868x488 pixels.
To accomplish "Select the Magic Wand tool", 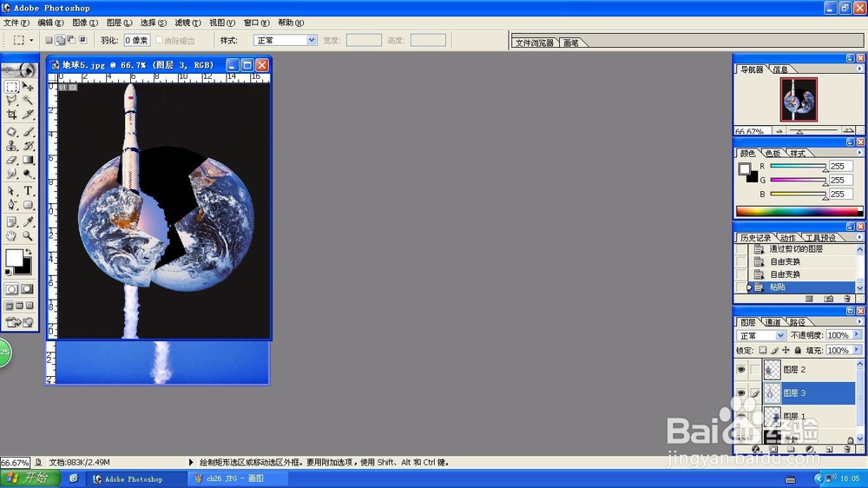I will tap(28, 100).
